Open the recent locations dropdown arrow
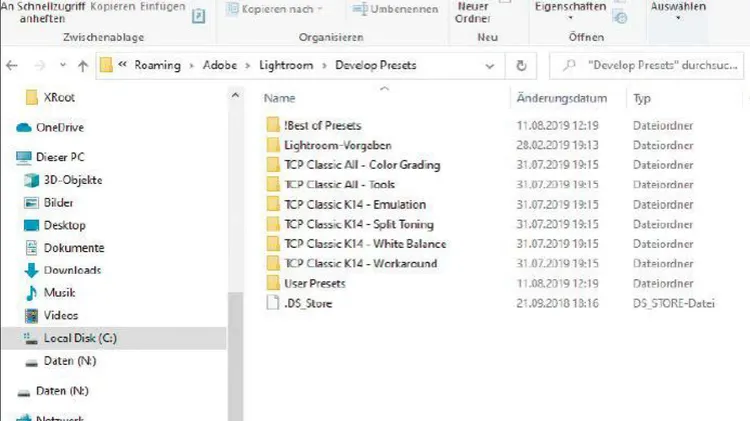This screenshot has height=421, width=750. pos(63,65)
